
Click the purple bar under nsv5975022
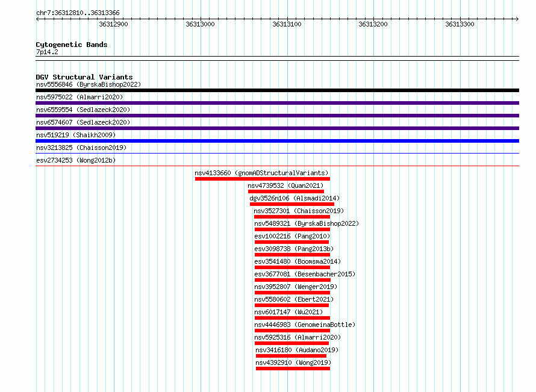pos(277,103)
